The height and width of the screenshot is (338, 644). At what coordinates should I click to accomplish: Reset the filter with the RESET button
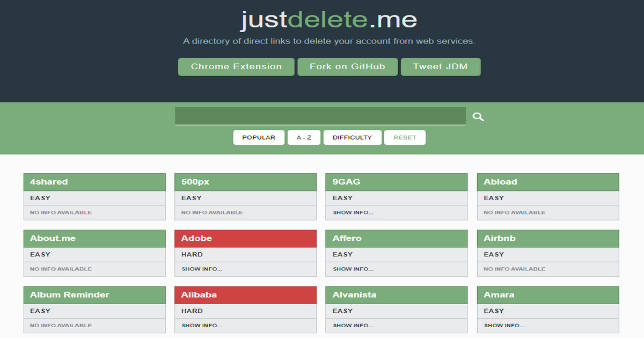(x=405, y=137)
